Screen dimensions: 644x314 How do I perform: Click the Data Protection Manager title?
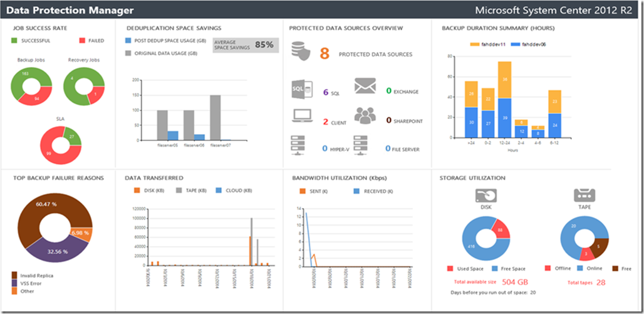pos(70,10)
